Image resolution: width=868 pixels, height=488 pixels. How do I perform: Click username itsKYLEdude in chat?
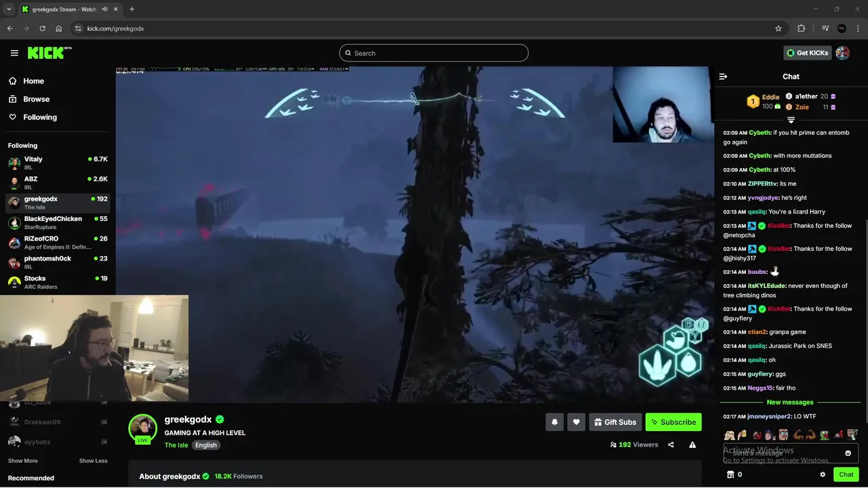pos(766,286)
